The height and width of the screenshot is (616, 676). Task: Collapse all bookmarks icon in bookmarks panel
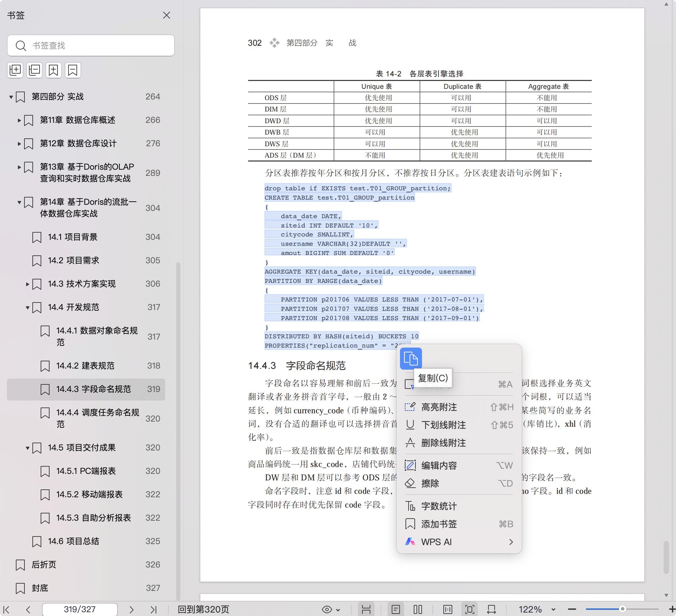(x=34, y=70)
